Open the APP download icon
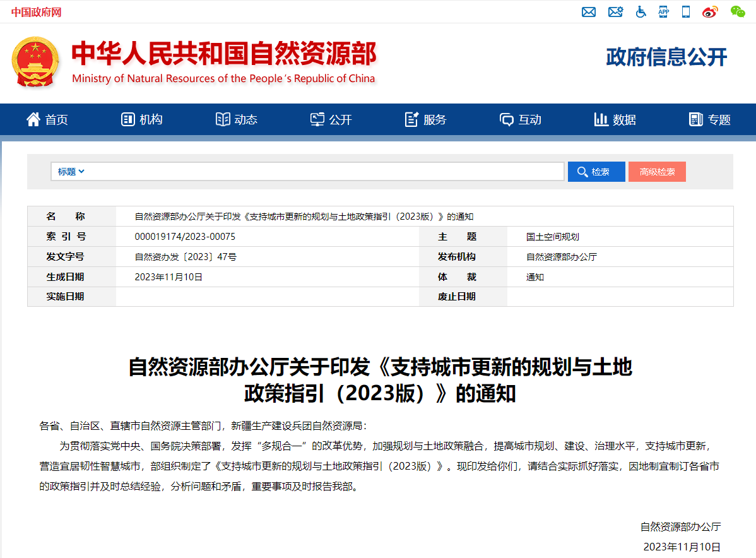Viewport: 756px width, 558px height. tap(663, 12)
